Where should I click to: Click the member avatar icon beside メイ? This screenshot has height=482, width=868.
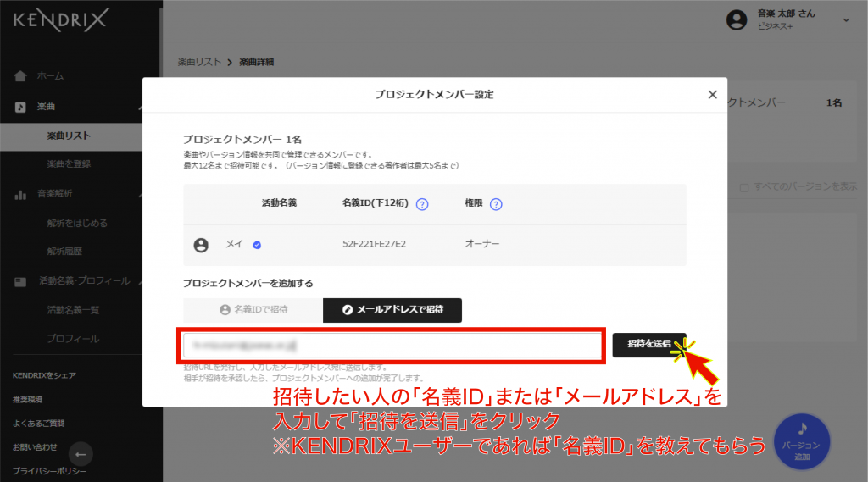pyautogui.click(x=201, y=245)
